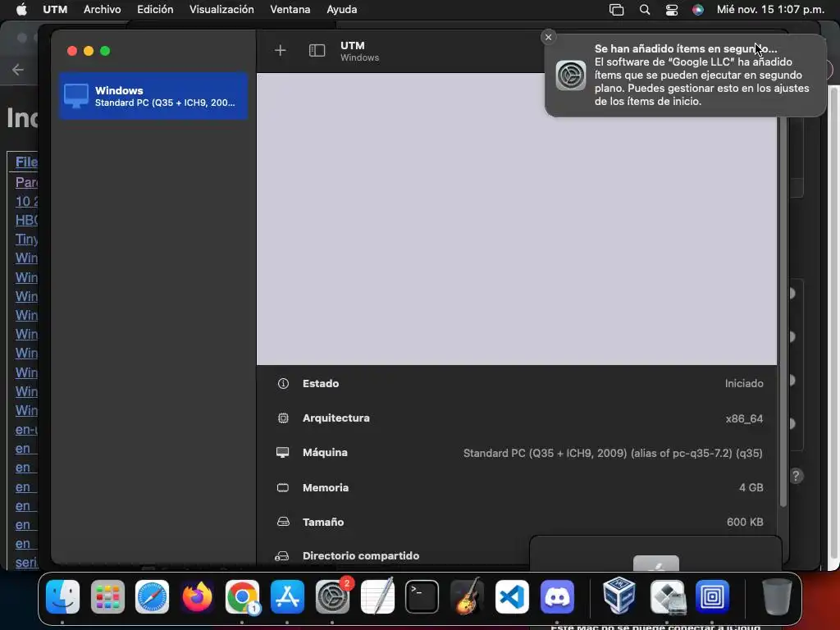The width and height of the screenshot is (840, 630).
Task: Open Visual Studio Code from the Dock
Action: pos(512,596)
